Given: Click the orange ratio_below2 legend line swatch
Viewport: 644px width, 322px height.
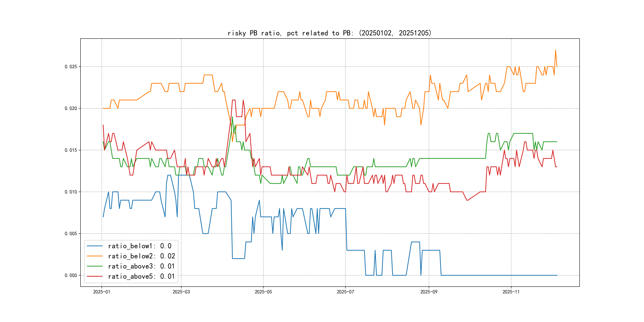Looking at the screenshot, I should (x=94, y=256).
